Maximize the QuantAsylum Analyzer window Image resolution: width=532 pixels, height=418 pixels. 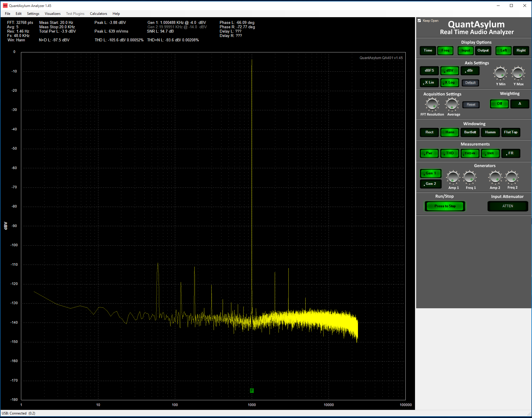511,6
